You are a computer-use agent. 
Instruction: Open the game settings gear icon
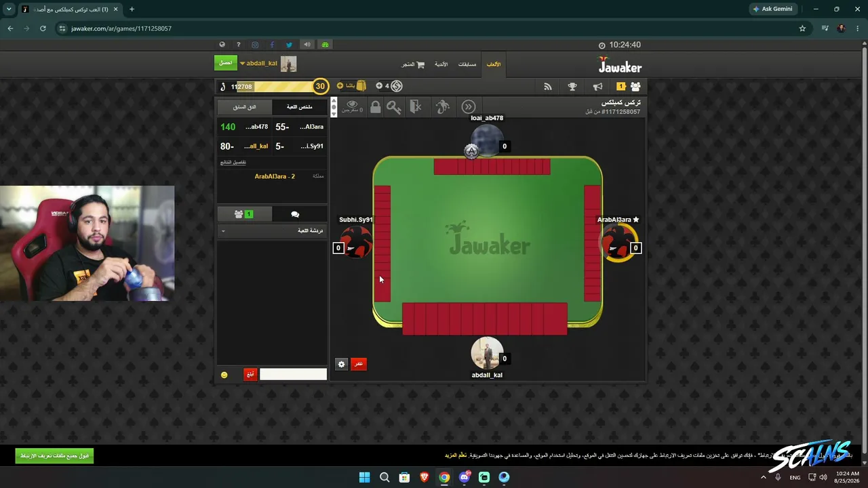(341, 364)
